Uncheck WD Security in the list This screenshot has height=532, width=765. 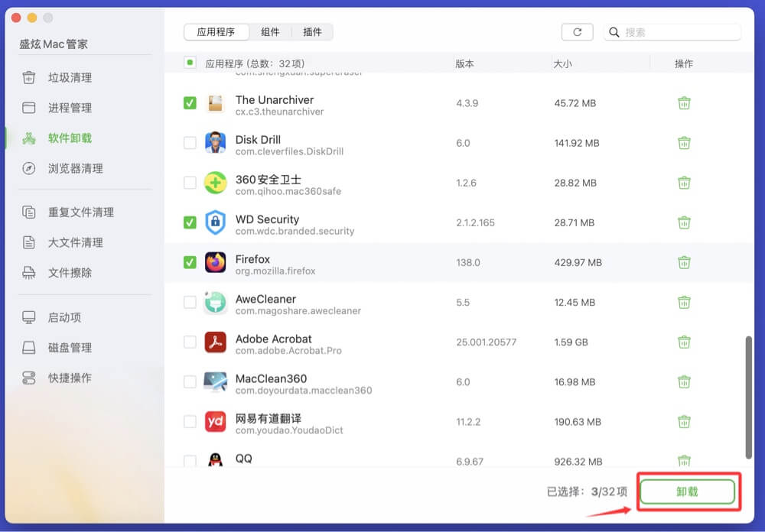(189, 222)
